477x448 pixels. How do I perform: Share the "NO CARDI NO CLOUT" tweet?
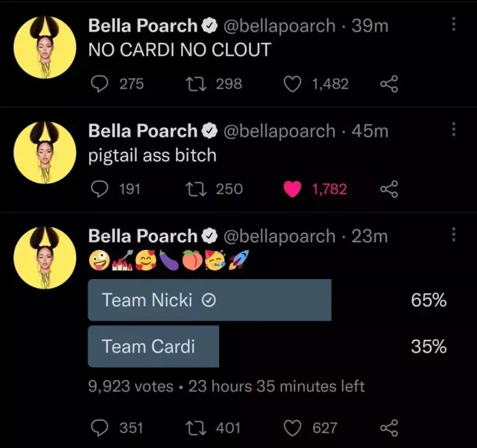point(389,84)
